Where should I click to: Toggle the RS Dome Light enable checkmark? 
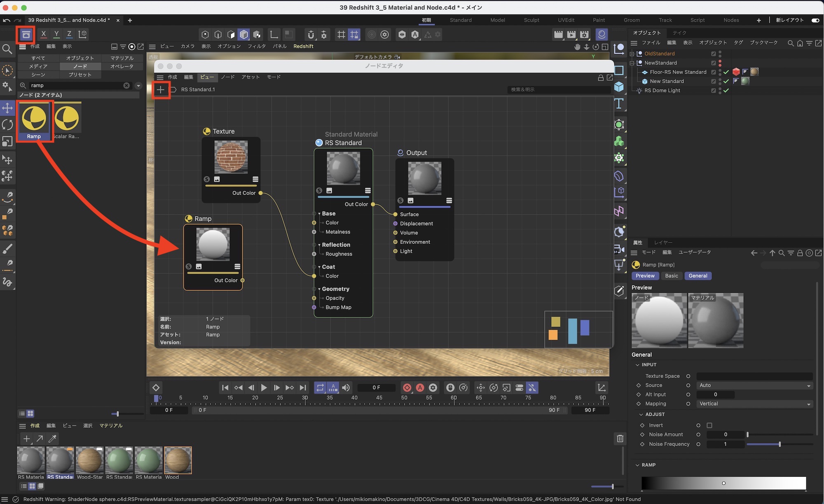coord(726,91)
